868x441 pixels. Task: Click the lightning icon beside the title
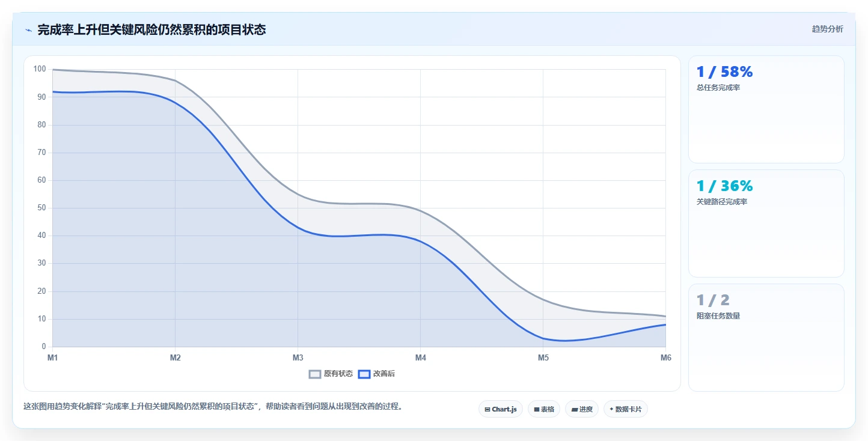[29, 29]
